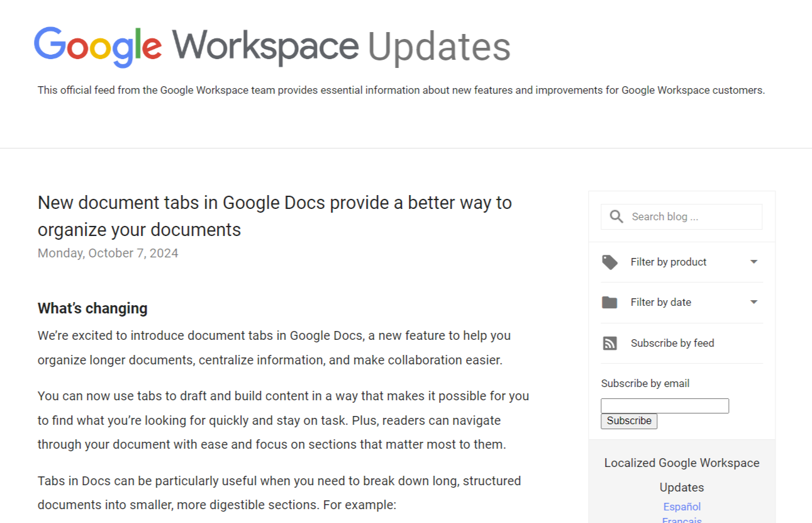Screen dimensions: 812x523
Task: Expand the Filter by date dropdown arrow
Action: point(754,302)
